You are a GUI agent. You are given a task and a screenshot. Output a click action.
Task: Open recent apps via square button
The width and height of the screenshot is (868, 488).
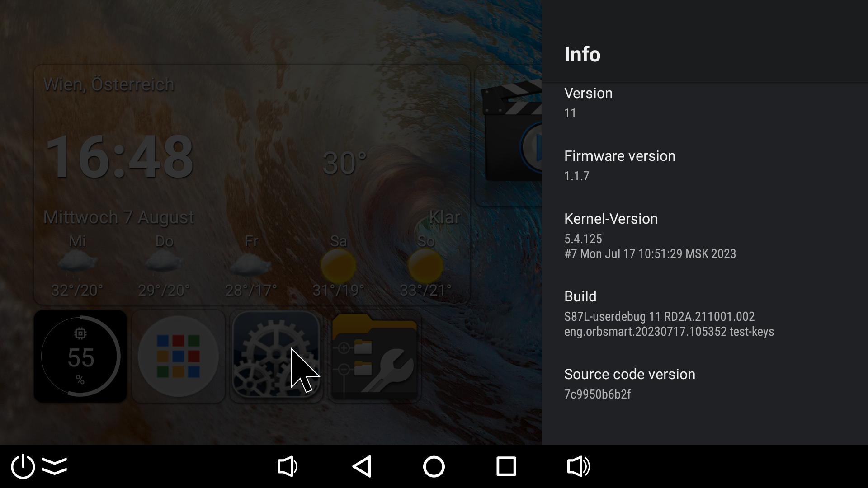[506, 466]
